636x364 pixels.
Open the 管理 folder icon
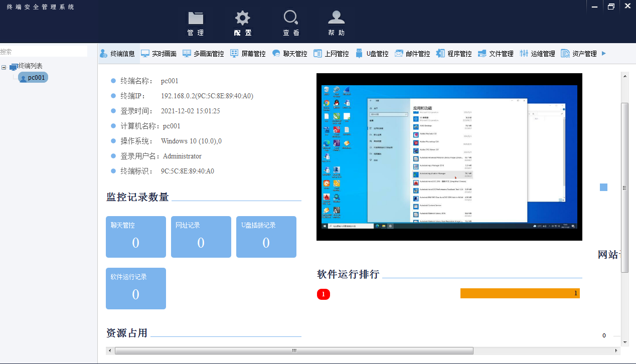coord(196,19)
